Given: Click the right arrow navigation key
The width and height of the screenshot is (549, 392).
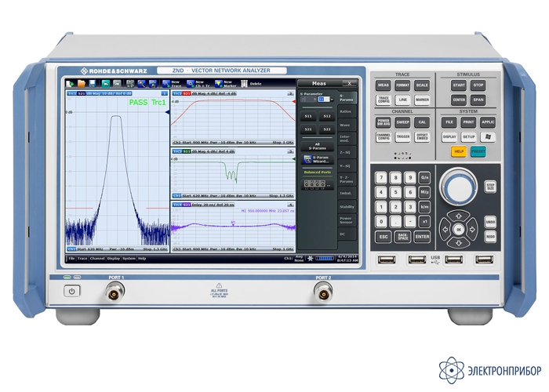Looking at the screenshot, I should coord(472,230).
